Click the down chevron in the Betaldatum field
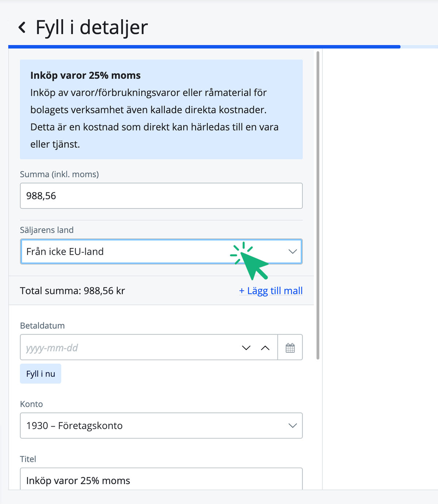The image size is (438, 504). click(x=246, y=347)
